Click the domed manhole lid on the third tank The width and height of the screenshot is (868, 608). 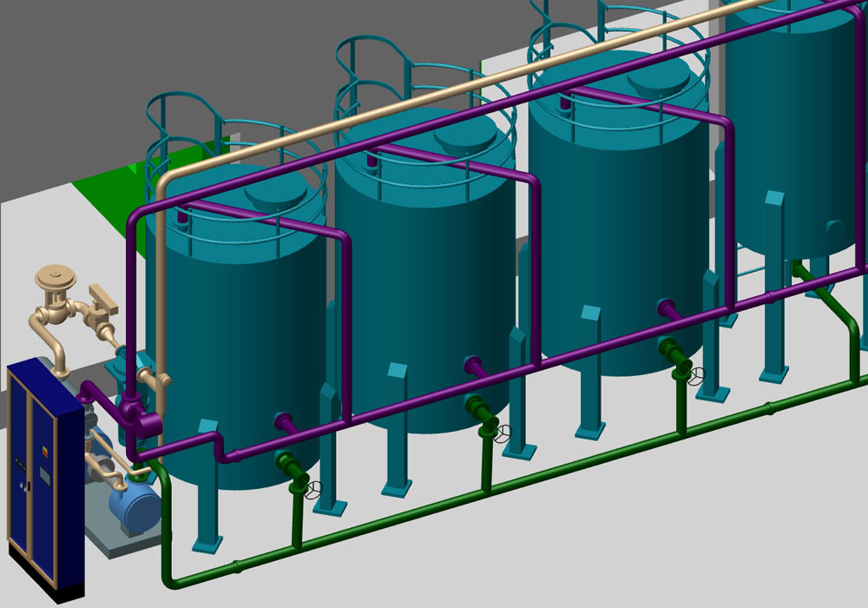pos(655,83)
